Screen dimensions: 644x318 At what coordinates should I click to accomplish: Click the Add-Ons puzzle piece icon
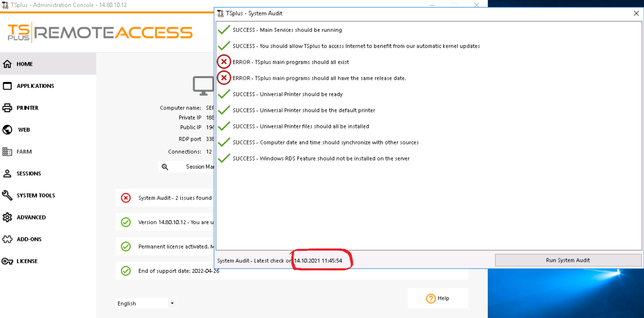[7, 239]
